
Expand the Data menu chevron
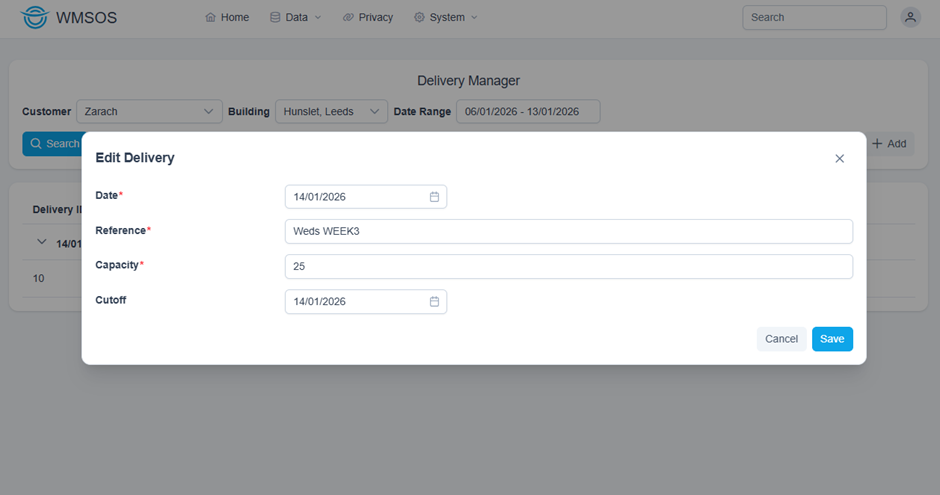pos(318,17)
